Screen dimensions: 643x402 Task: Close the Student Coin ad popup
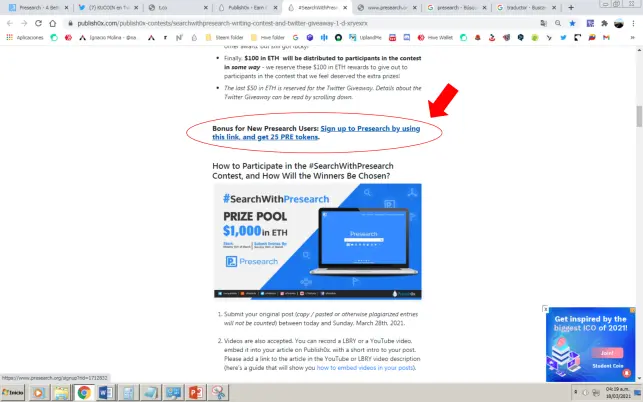tap(545, 309)
